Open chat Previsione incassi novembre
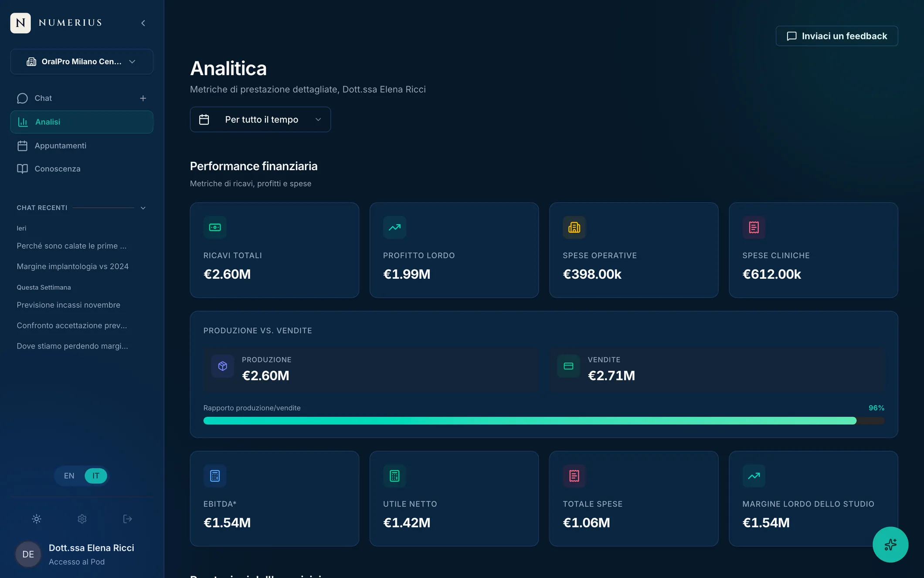 68,305
